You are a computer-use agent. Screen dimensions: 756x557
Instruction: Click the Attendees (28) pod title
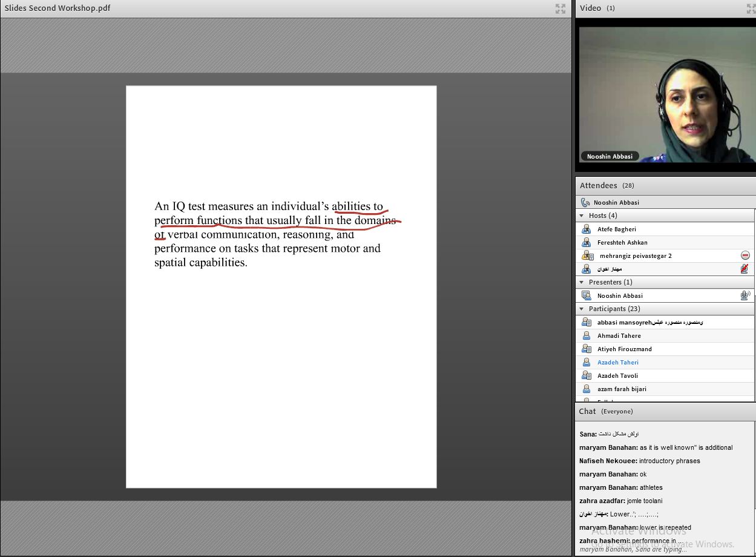tap(607, 185)
